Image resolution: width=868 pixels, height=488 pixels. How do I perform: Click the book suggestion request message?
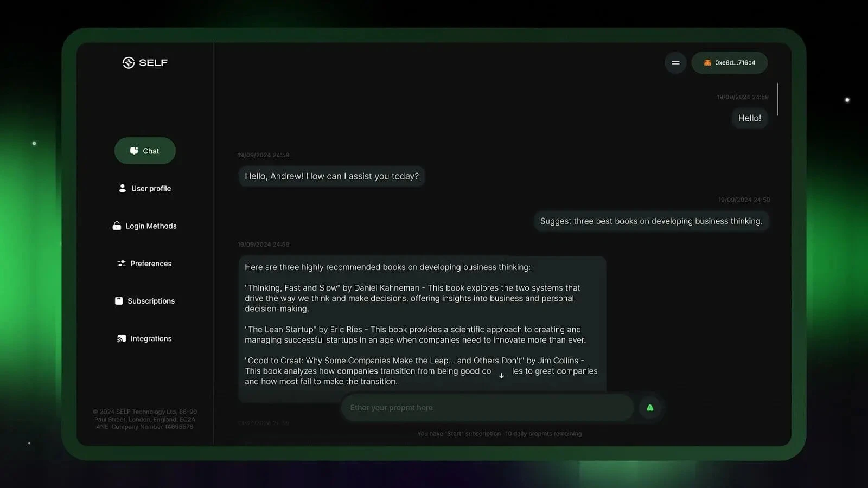pos(651,221)
